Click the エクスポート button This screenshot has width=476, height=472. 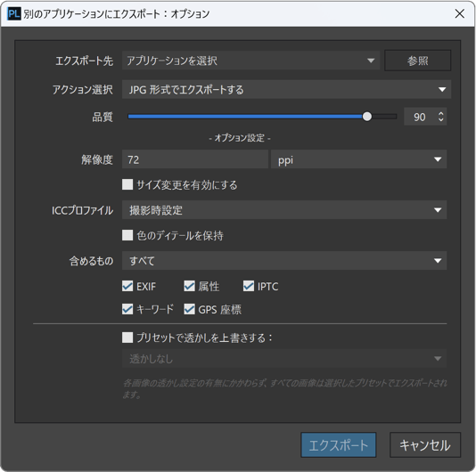tap(339, 445)
